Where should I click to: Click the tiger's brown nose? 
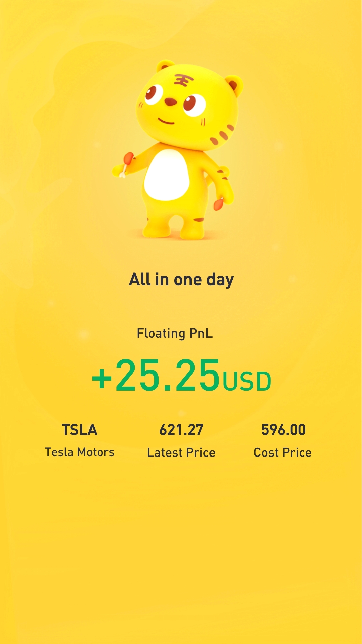[x=171, y=102]
